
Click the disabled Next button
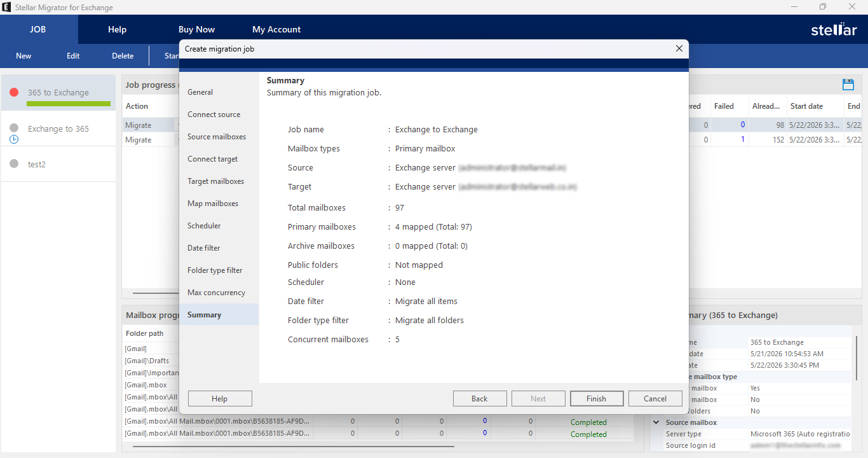[x=538, y=399]
